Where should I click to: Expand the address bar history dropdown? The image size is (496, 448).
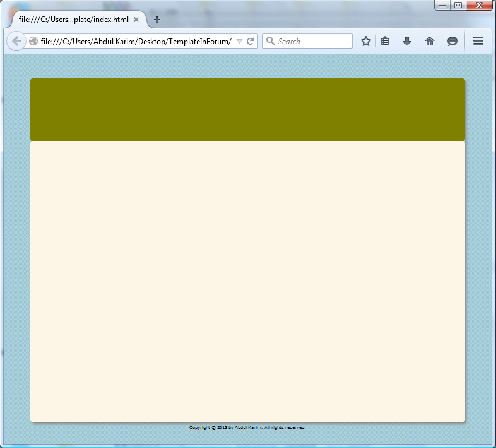click(x=239, y=42)
